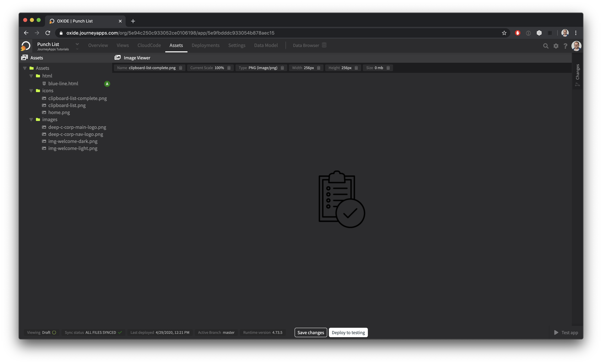Viewport: 602px width, 364px height.
Task: Copy the Size value clipboard icon
Action: [x=388, y=68]
